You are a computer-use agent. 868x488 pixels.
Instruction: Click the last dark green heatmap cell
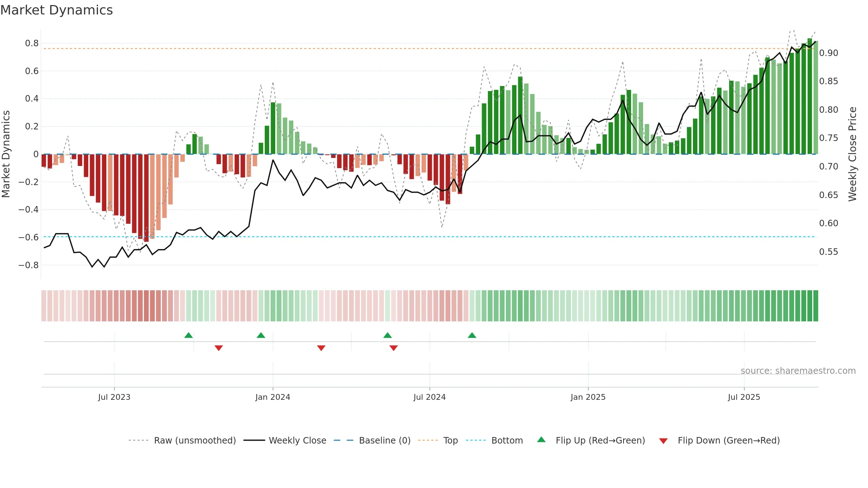816,306
